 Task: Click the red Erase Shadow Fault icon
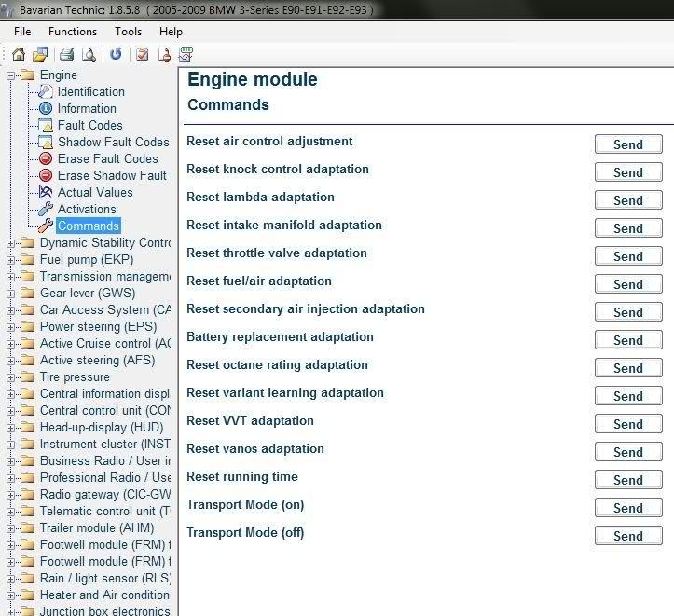click(x=46, y=175)
